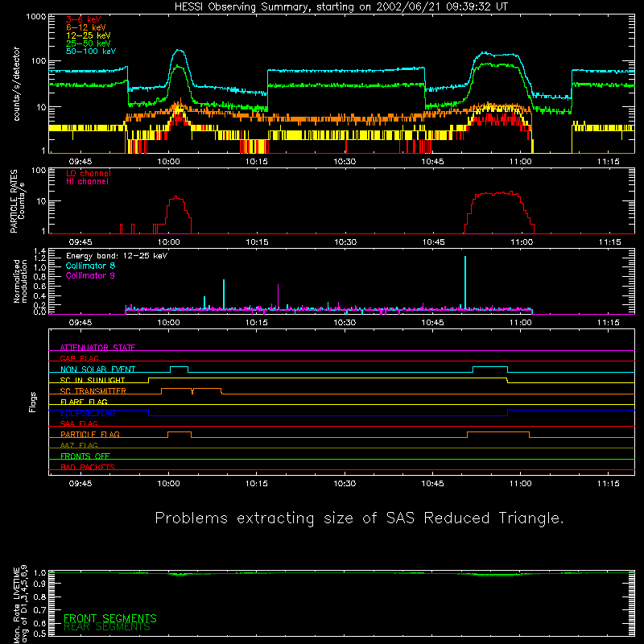Image resolution: width=644 pixels, height=644 pixels.
Task: Click the 'Energy band: 12-25 keV' text
Action: click(117, 256)
